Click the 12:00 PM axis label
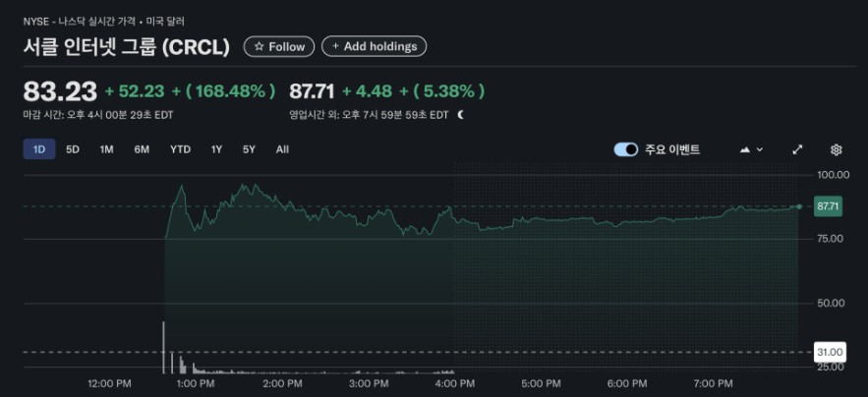868x397 pixels. [x=112, y=383]
